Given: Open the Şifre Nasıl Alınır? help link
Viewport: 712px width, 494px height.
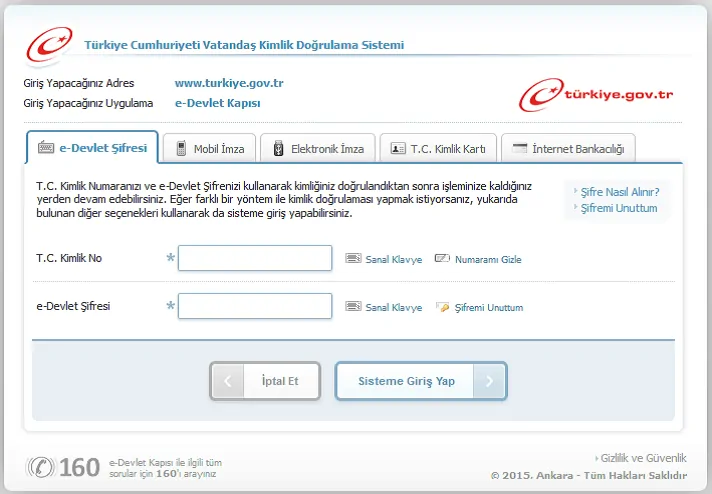Looking at the screenshot, I should pos(620,192).
